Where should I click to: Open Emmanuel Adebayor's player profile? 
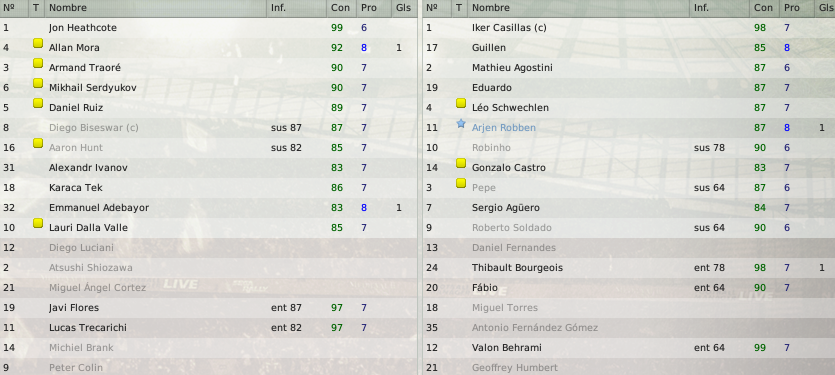coord(99,208)
